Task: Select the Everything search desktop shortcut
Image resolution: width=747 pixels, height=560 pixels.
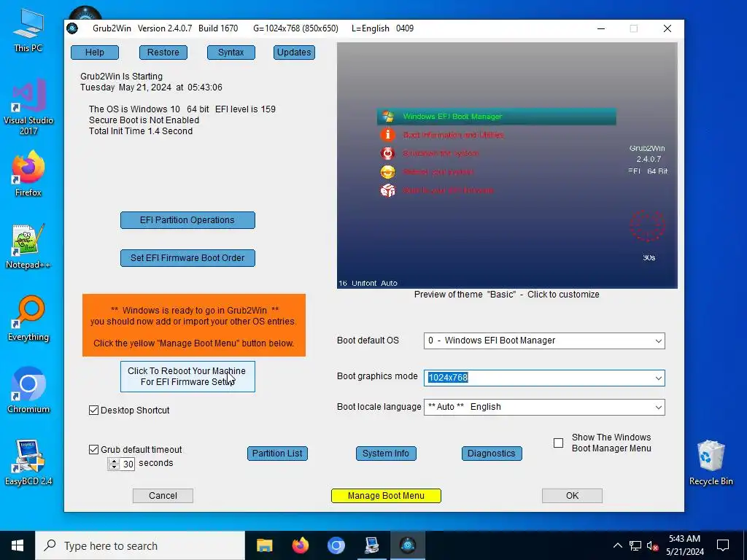Action: [28, 319]
